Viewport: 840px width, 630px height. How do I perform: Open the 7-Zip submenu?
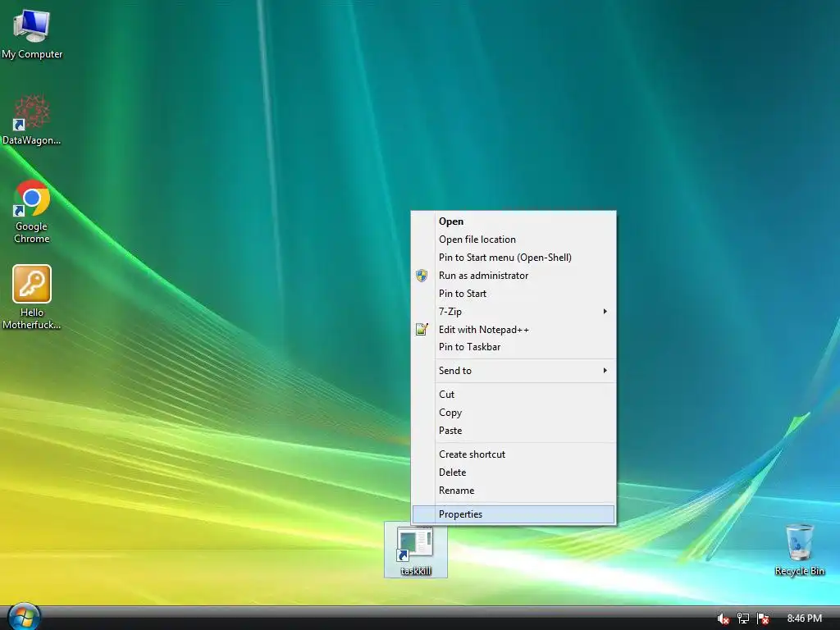click(514, 311)
